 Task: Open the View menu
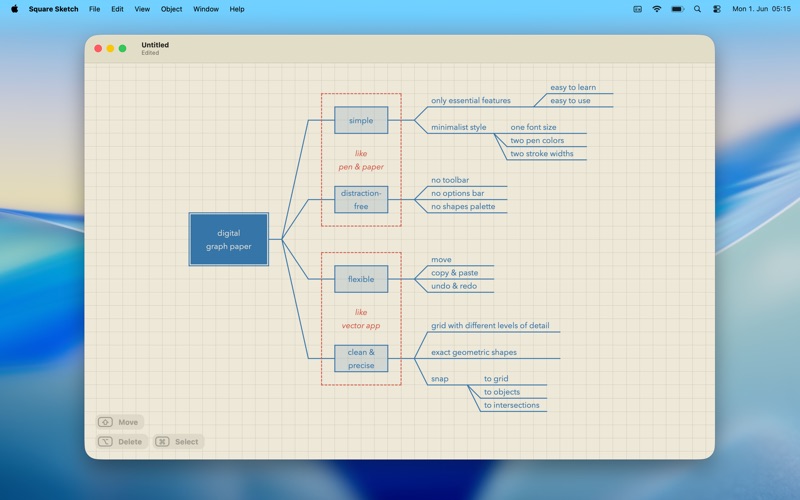(142, 9)
